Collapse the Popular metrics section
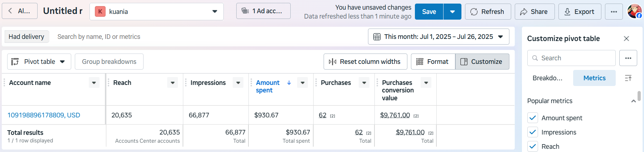 coord(633,101)
